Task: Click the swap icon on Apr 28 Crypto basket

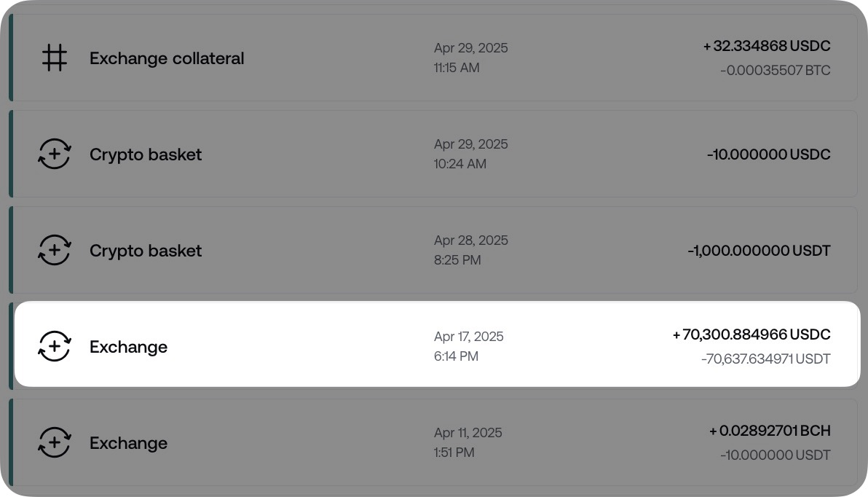Action: point(54,251)
